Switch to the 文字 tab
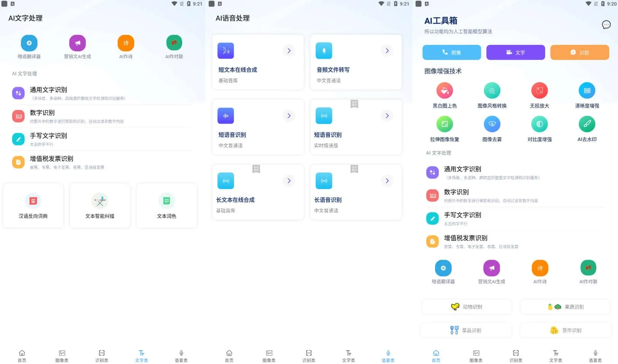This screenshot has height=364, width=618. [516, 52]
